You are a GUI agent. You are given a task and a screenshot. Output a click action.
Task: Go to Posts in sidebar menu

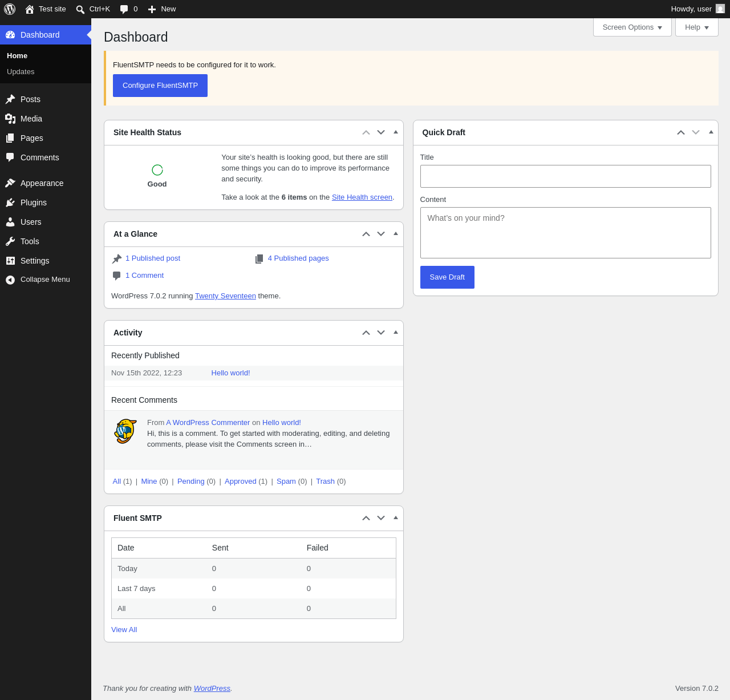click(x=46, y=99)
